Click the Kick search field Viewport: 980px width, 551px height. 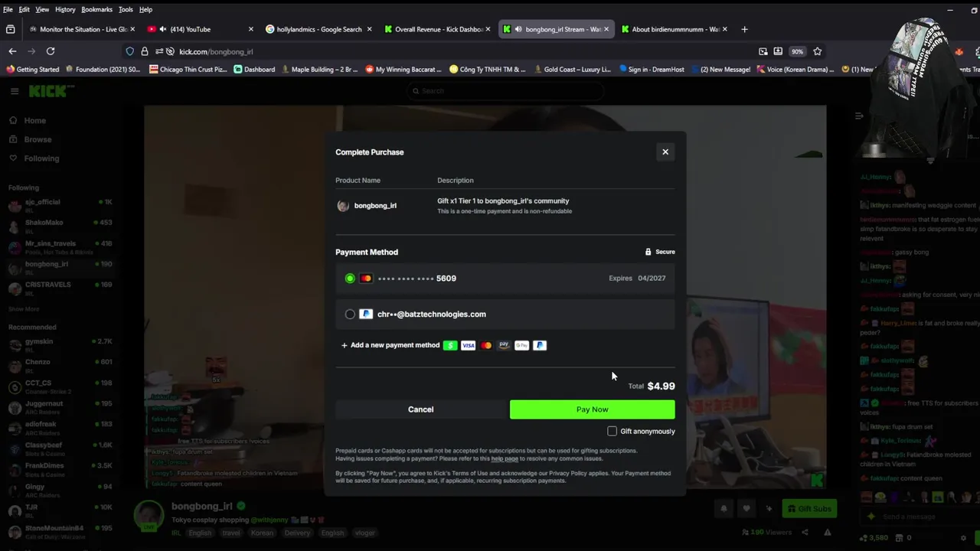pyautogui.click(x=505, y=91)
